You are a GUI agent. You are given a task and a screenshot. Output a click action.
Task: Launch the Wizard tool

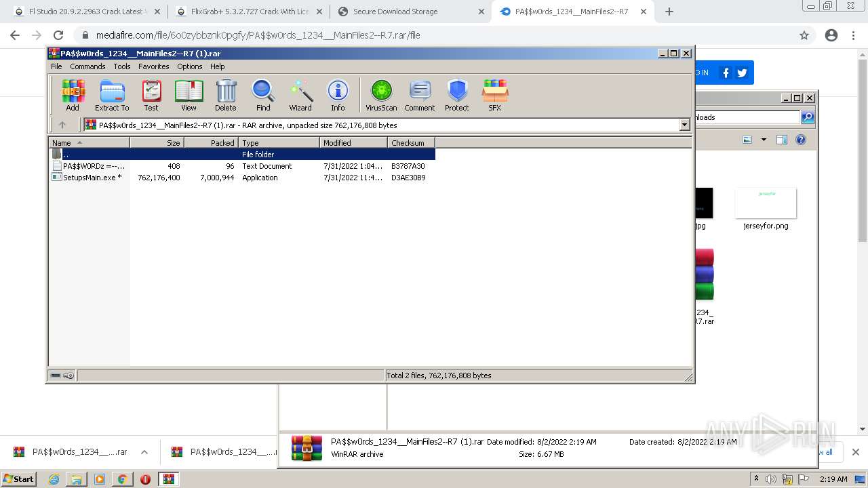[x=300, y=95]
